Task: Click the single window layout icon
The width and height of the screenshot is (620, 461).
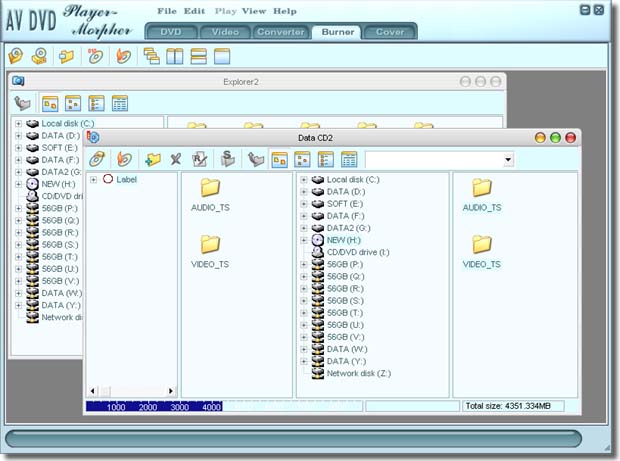Action: [222, 56]
